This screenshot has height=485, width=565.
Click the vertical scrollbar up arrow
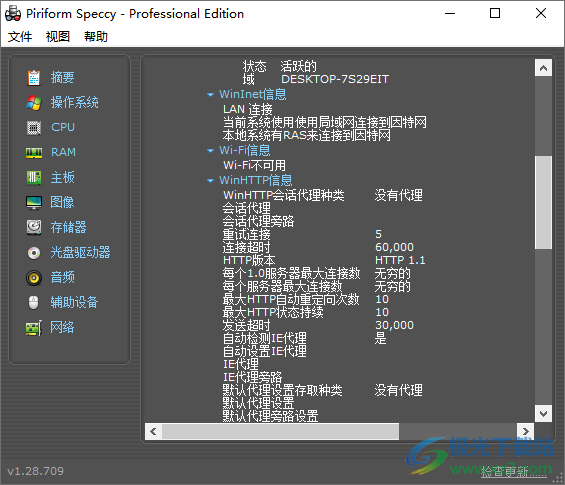click(x=543, y=68)
